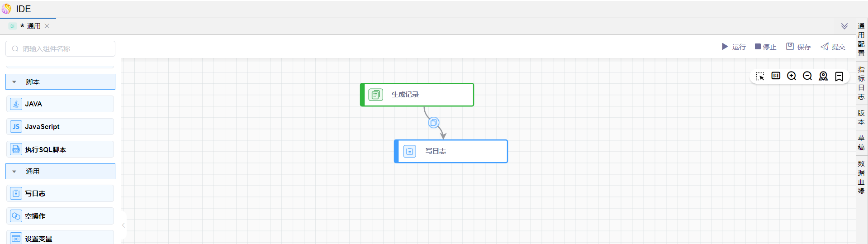The image size is (868, 244).
Task: Select the 生成记录 node on canvas
Action: point(417,95)
